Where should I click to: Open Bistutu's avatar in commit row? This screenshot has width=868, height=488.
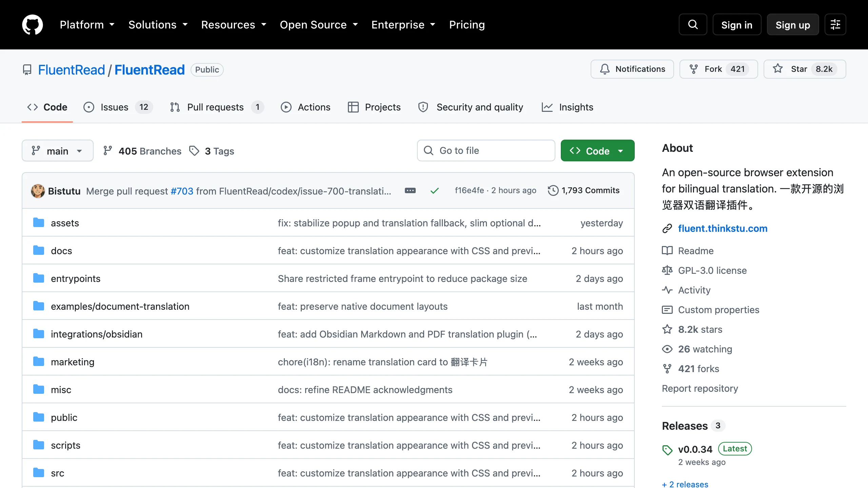[38, 191]
